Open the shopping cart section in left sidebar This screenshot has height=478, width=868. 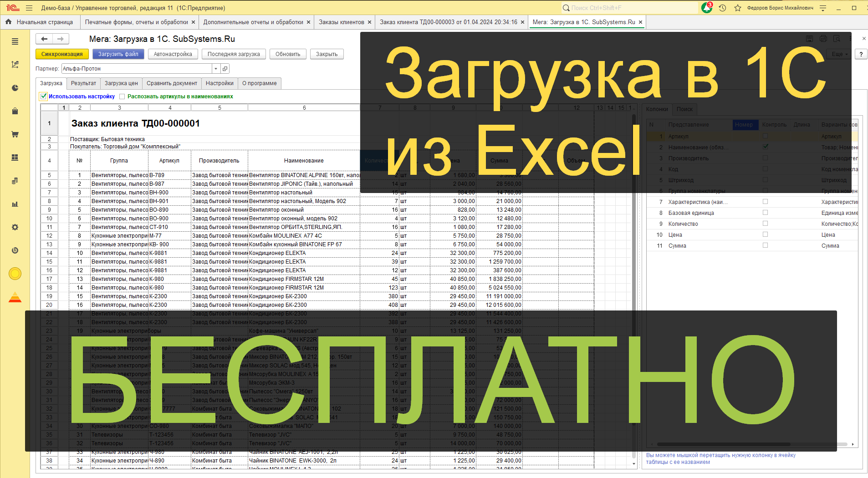point(15,134)
